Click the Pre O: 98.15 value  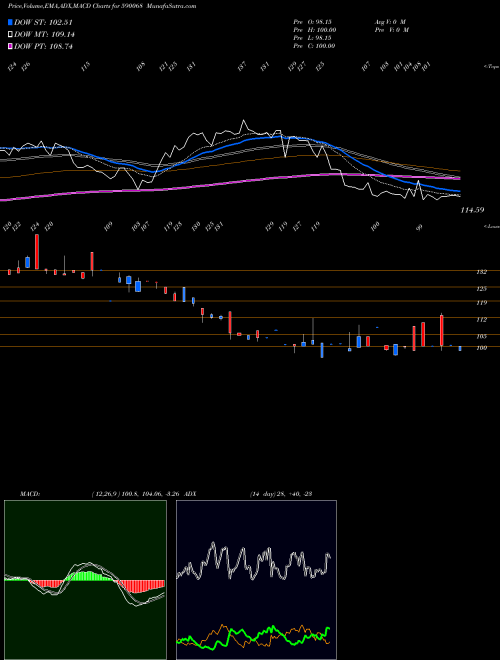[314, 22]
